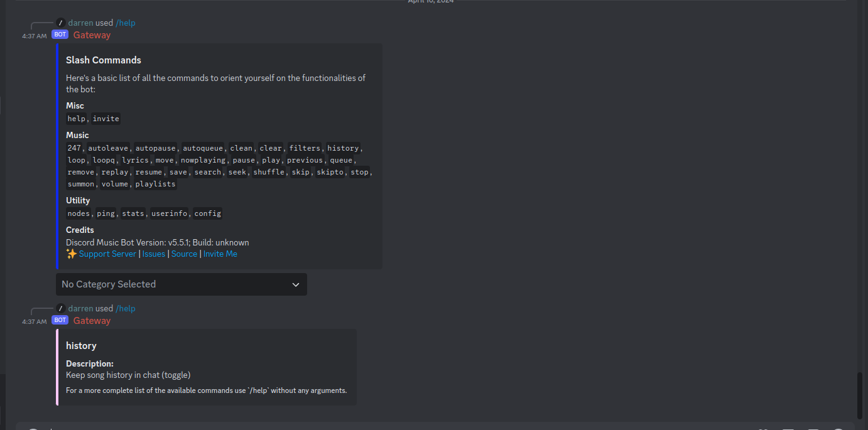Viewport: 868px width, 430px height.
Task: Click BOT badge on first Gateway message
Action: pyautogui.click(x=60, y=35)
